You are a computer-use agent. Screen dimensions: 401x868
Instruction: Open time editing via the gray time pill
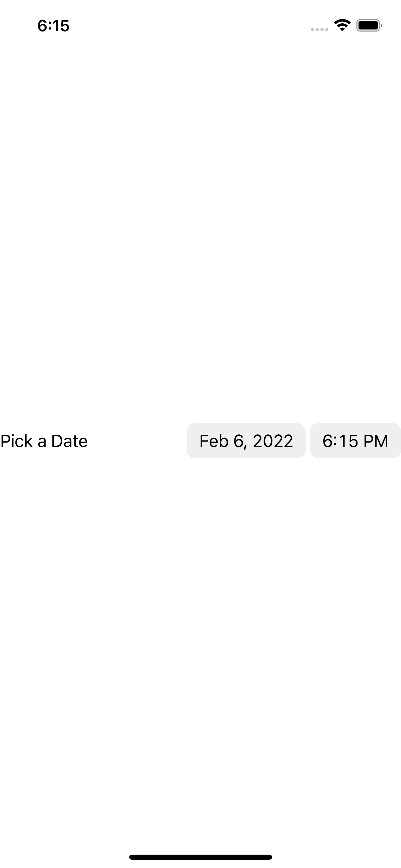pyautogui.click(x=355, y=442)
